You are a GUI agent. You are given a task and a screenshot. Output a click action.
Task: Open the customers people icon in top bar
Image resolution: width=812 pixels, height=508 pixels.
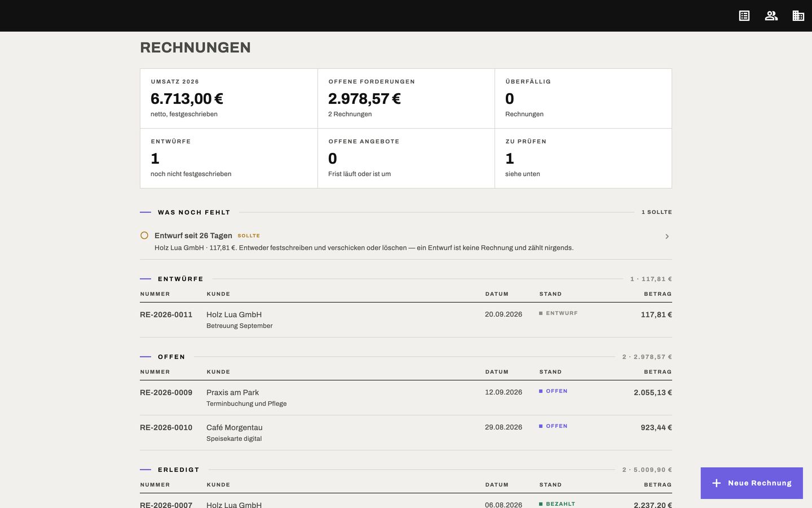pyautogui.click(x=771, y=16)
